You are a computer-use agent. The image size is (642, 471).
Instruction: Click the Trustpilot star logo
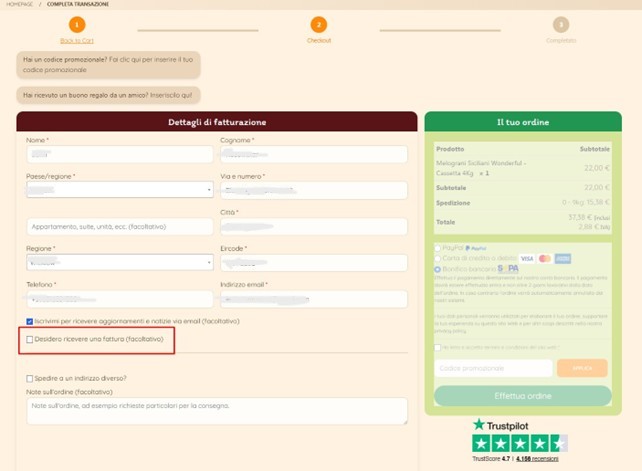tap(479, 424)
